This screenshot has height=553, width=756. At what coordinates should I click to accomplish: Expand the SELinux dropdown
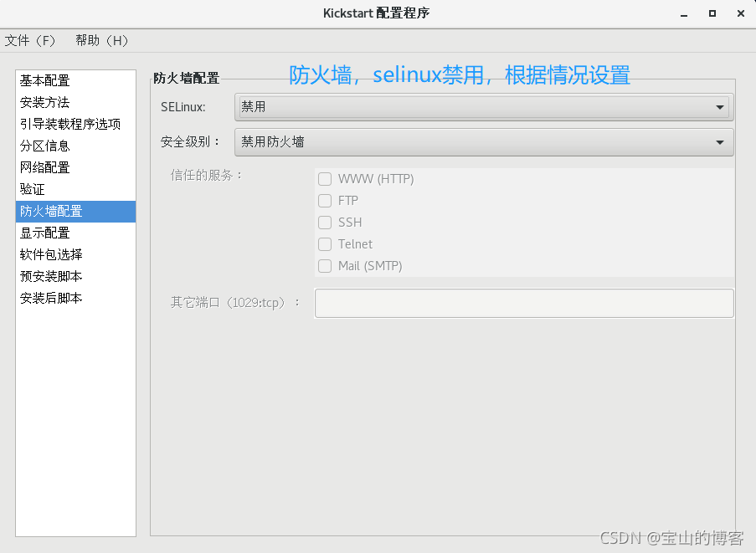482,107
